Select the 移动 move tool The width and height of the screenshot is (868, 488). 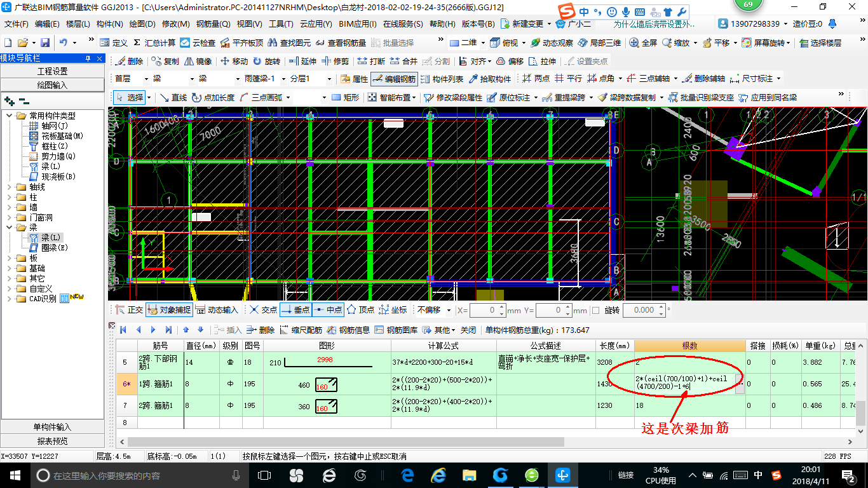tap(234, 61)
